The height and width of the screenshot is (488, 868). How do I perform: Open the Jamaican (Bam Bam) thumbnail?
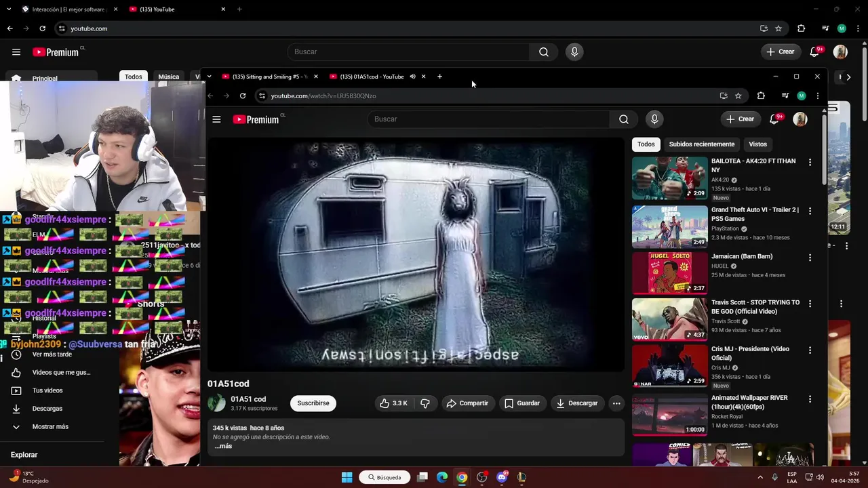coord(669,273)
